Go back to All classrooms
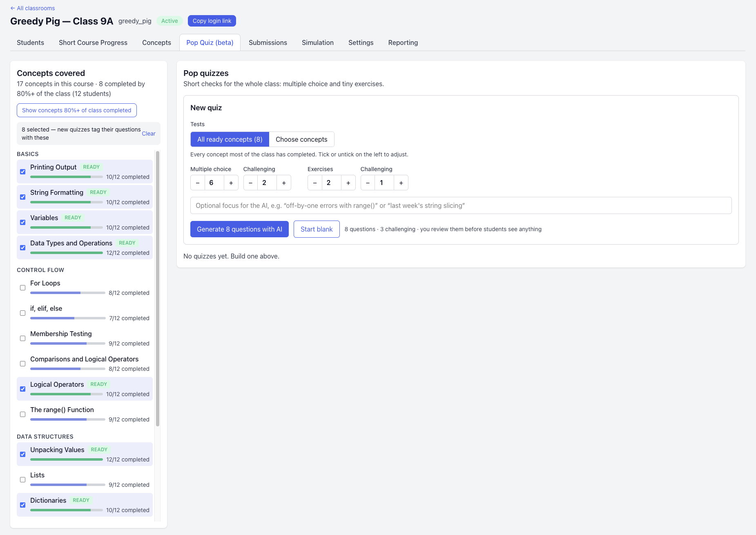This screenshot has height=535, width=756. [33, 8]
